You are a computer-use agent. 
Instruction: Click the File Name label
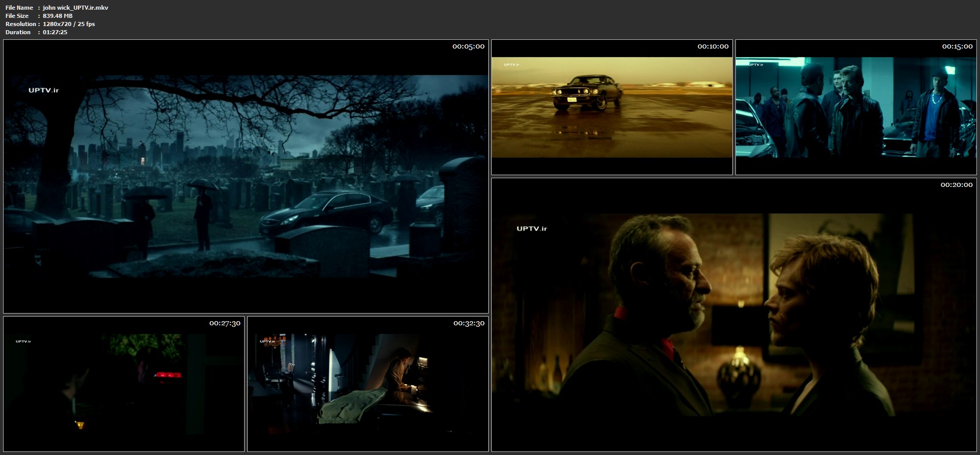19,8
